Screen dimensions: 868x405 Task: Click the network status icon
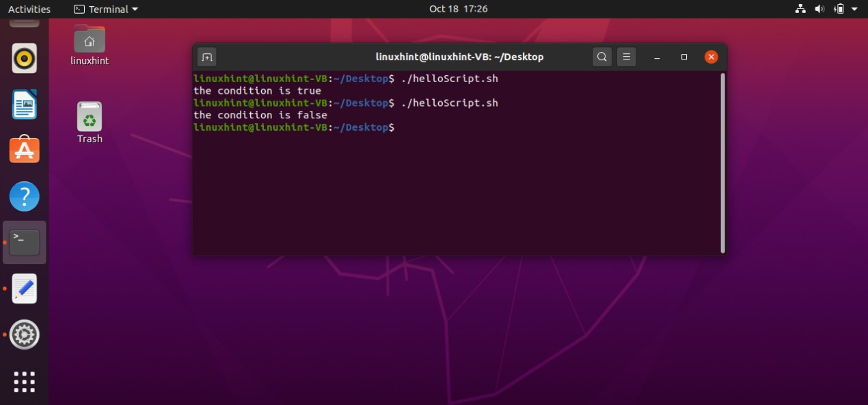pyautogui.click(x=801, y=9)
